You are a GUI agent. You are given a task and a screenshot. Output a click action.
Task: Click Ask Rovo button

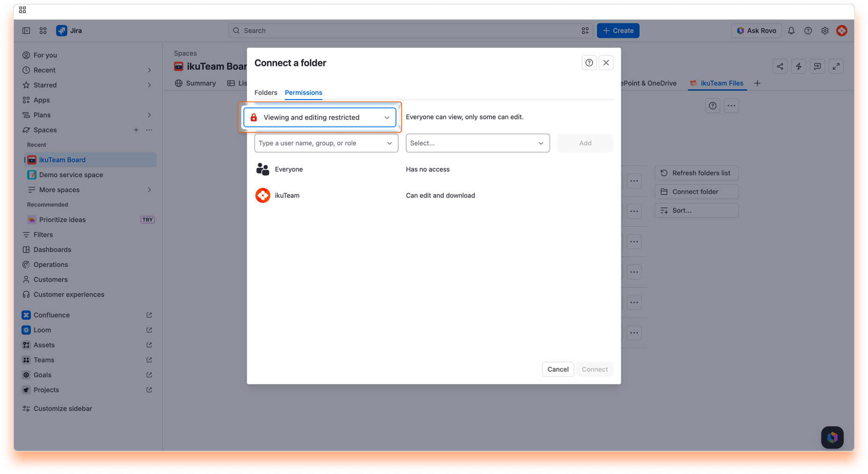(x=756, y=30)
